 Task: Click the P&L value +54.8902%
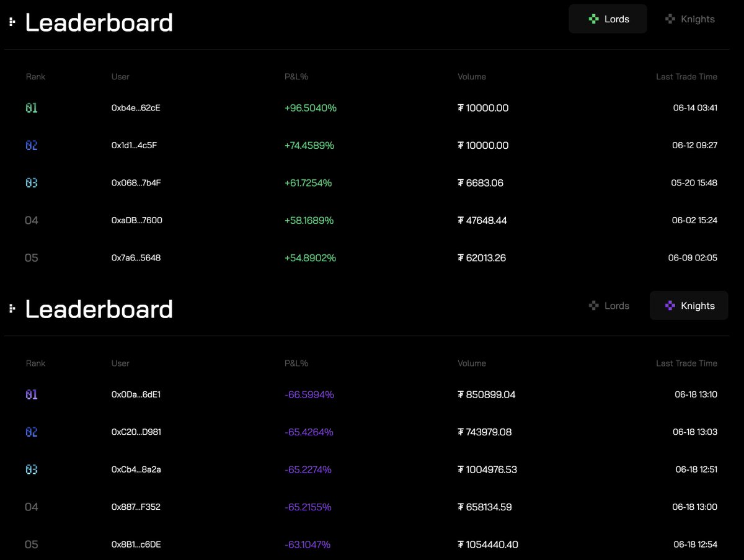(310, 257)
